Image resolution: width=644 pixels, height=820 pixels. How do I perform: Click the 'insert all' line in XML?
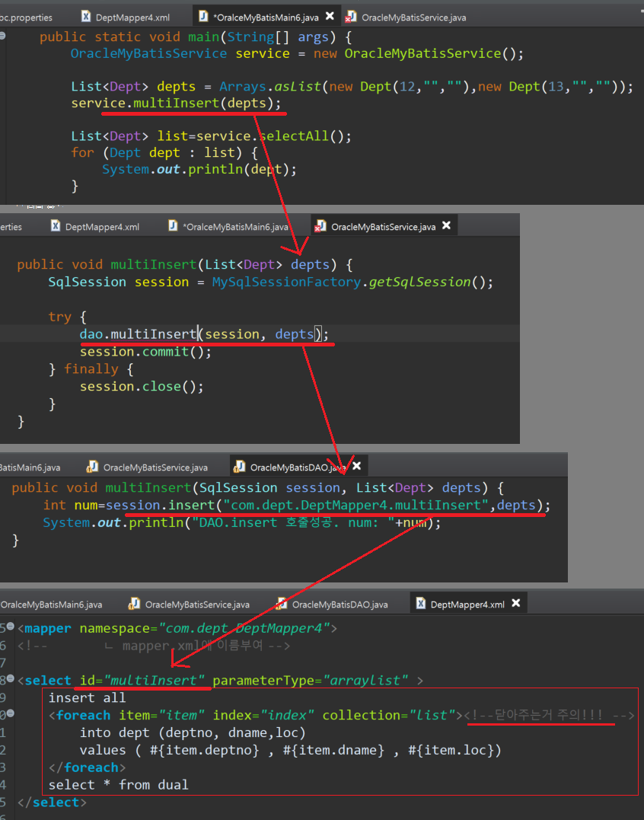click(88, 698)
